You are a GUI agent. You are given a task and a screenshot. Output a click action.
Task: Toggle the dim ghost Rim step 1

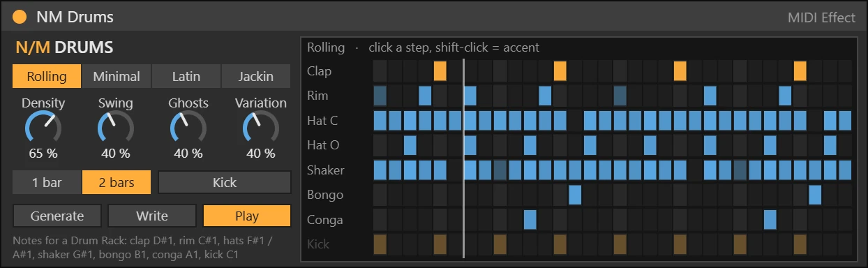[380, 96]
